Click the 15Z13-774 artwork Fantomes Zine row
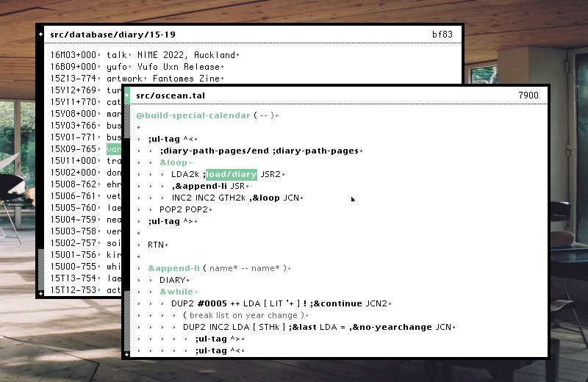The width and height of the screenshot is (588, 382). click(x=136, y=79)
